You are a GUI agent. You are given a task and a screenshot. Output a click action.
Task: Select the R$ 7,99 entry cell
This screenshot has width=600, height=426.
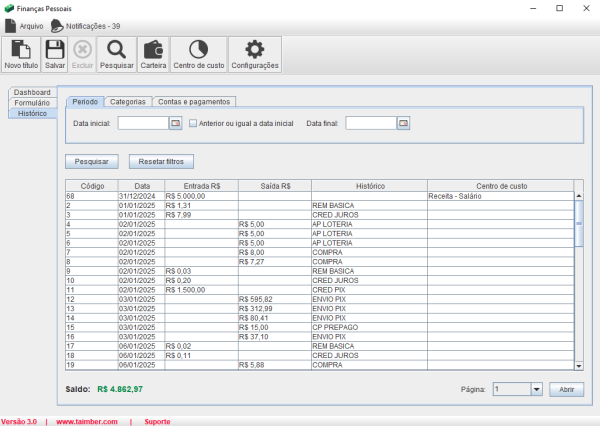202,215
